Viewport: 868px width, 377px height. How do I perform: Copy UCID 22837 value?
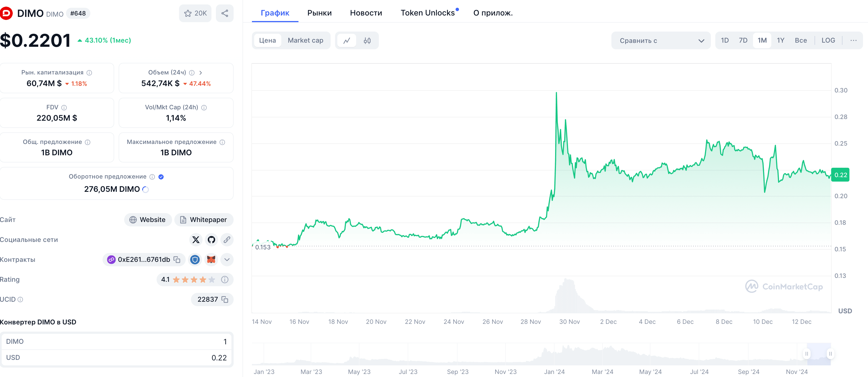click(225, 299)
